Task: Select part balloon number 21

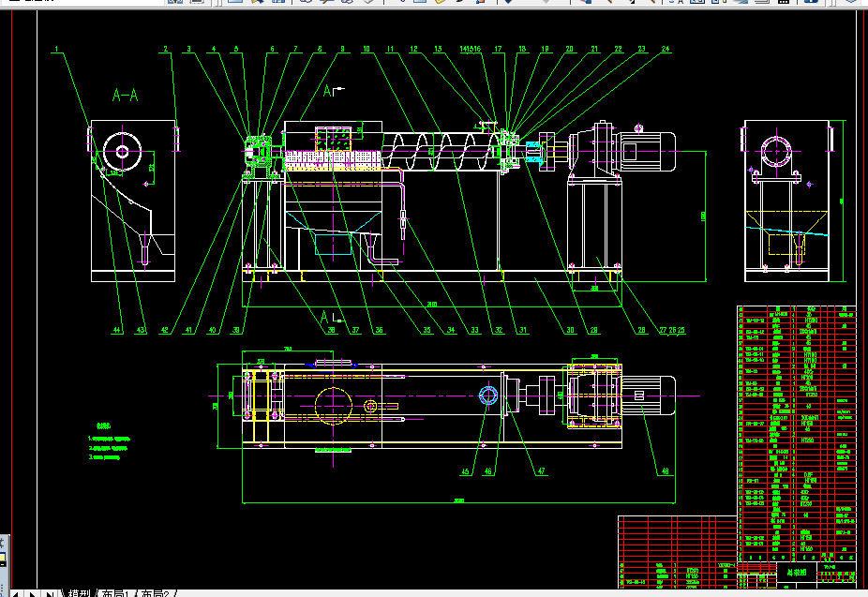Action: (594, 50)
